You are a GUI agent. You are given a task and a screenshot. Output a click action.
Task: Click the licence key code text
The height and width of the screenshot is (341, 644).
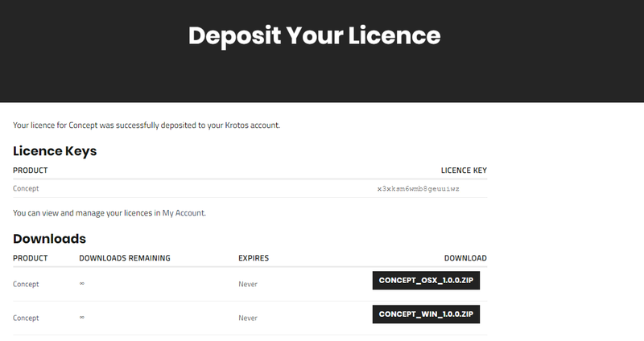(x=419, y=188)
